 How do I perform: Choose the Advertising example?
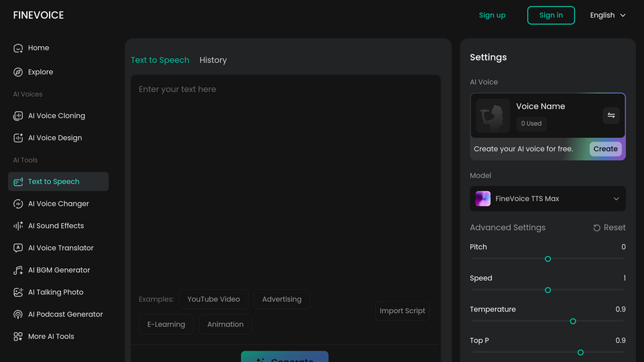tap(282, 299)
